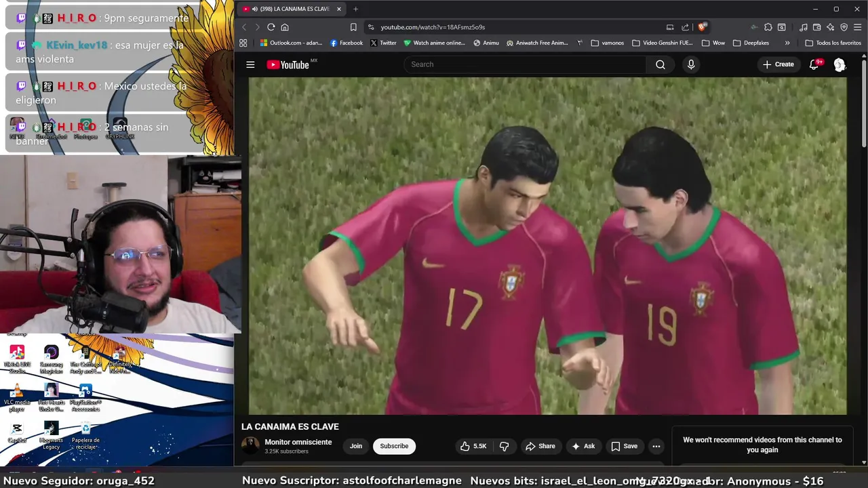Open site information icon in address bar
This screenshot has width=868, height=488.
371,27
